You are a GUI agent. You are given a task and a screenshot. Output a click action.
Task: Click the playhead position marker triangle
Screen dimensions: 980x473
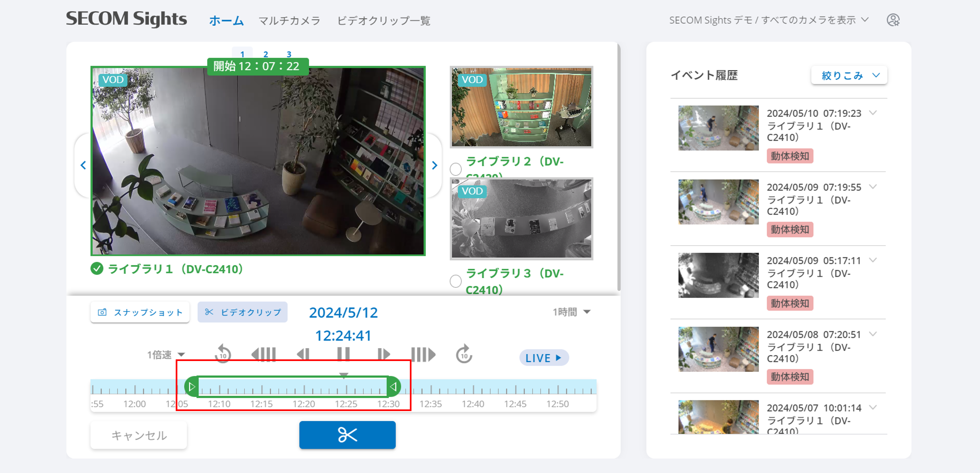tap(343, 376)
